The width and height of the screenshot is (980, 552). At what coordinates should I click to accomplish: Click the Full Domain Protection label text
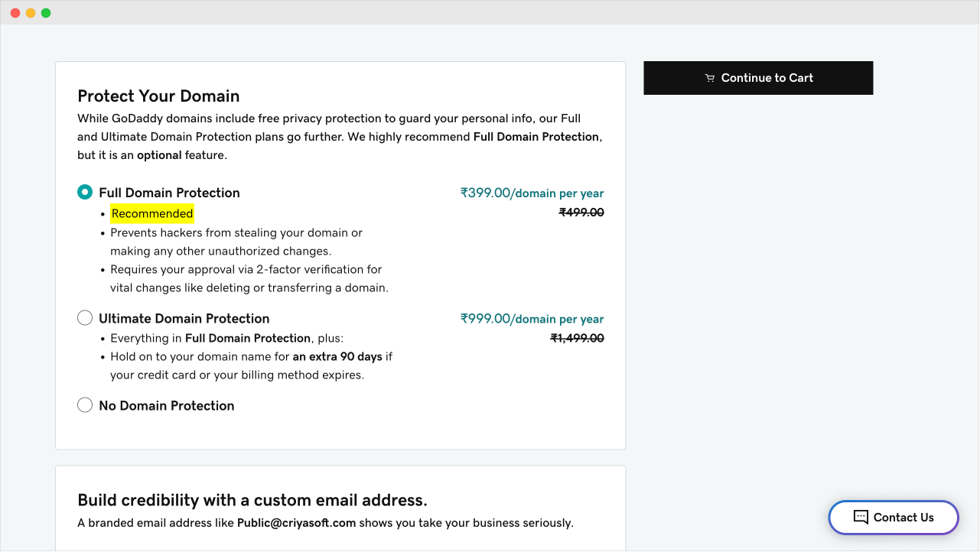pyautogui.click(x=169, y=193)
